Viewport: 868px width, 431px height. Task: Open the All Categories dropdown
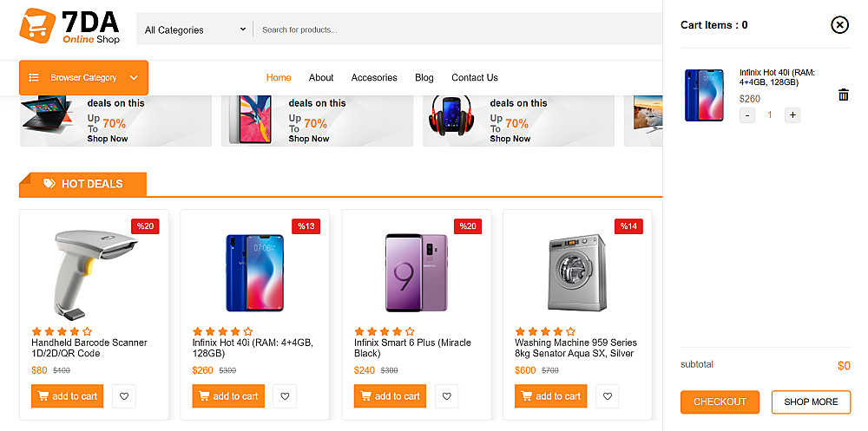(x=195, y=29)
